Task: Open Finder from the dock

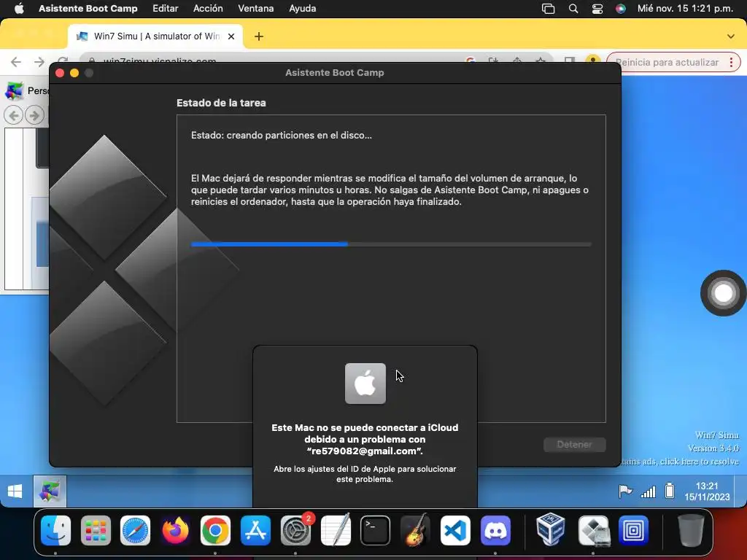Action: pos(55,530)
